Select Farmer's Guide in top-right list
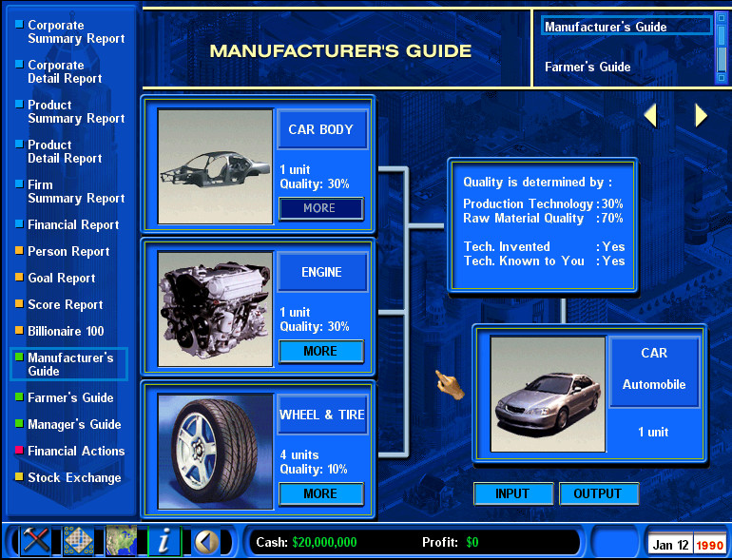732x560 pixels. 588,68
